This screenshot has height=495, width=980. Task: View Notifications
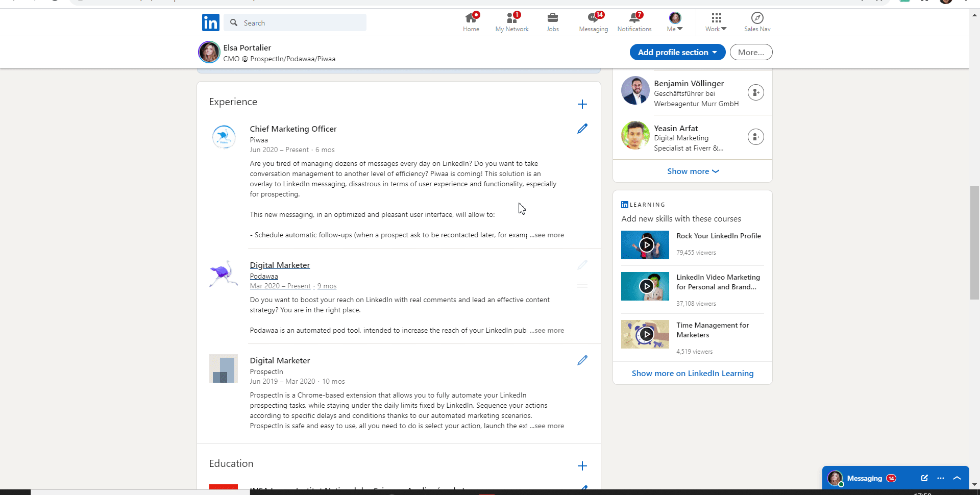pyautogui.click(x=634, y=22)
